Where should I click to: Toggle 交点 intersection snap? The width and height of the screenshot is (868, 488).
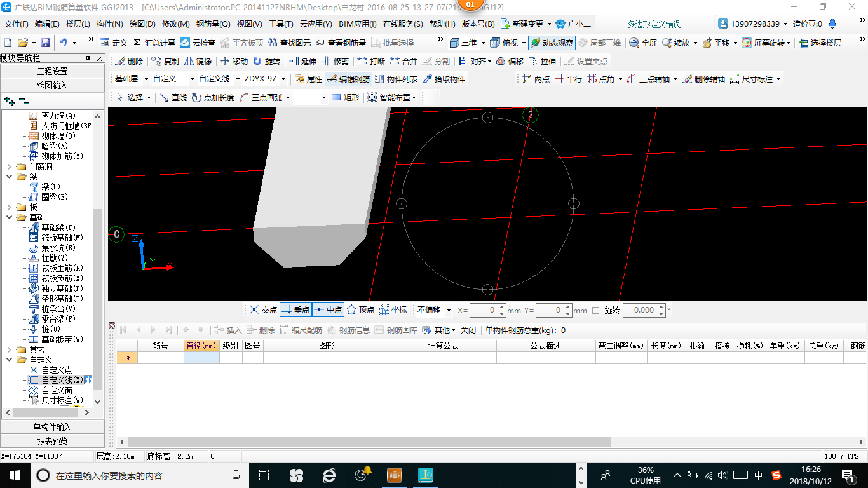click(263, 310)
